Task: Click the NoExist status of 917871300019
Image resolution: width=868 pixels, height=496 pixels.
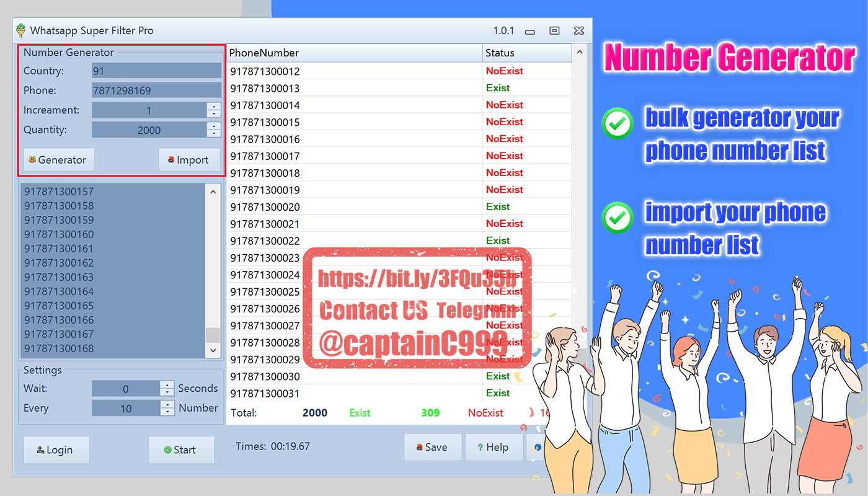Action: pyautogui.click(x=505, y=190)
